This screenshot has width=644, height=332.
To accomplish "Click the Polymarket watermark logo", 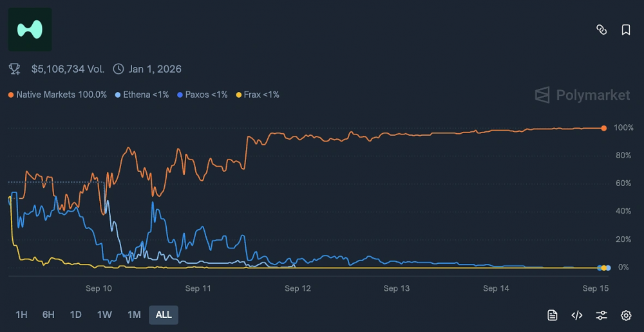I will (583, 95).
